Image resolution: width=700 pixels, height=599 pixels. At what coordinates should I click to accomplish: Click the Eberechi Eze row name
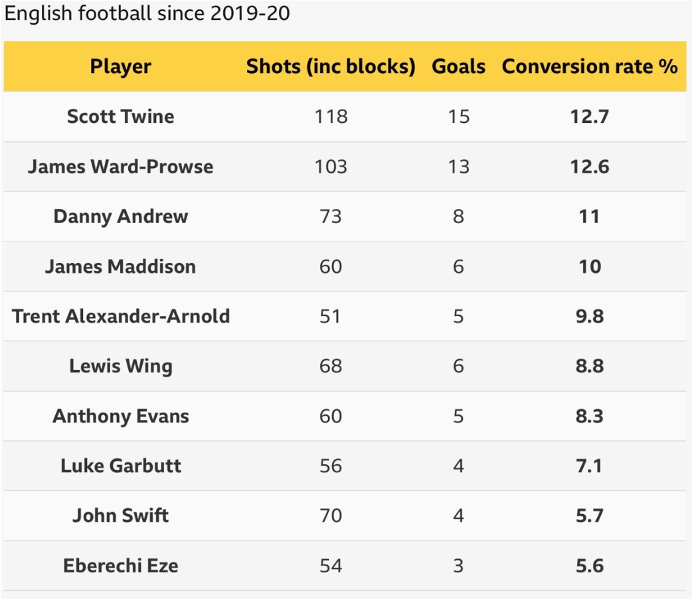tap(120, 566)
